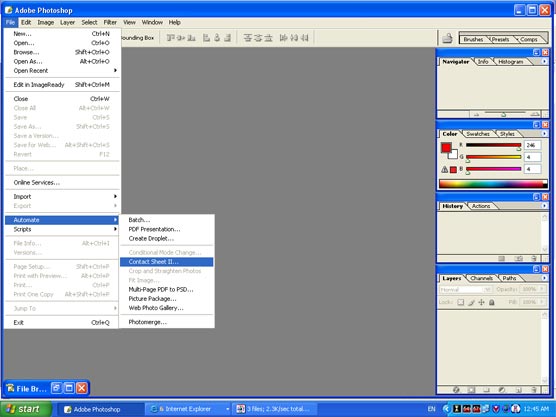Switch to the Actions tab
This screenshot has width=556, height=417.
[481, 206]
